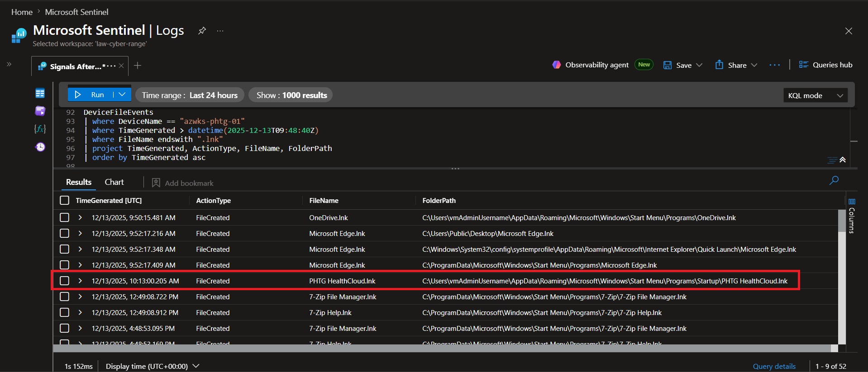Check the 9:52:17.409 AM row checkbox

[65, 265]
